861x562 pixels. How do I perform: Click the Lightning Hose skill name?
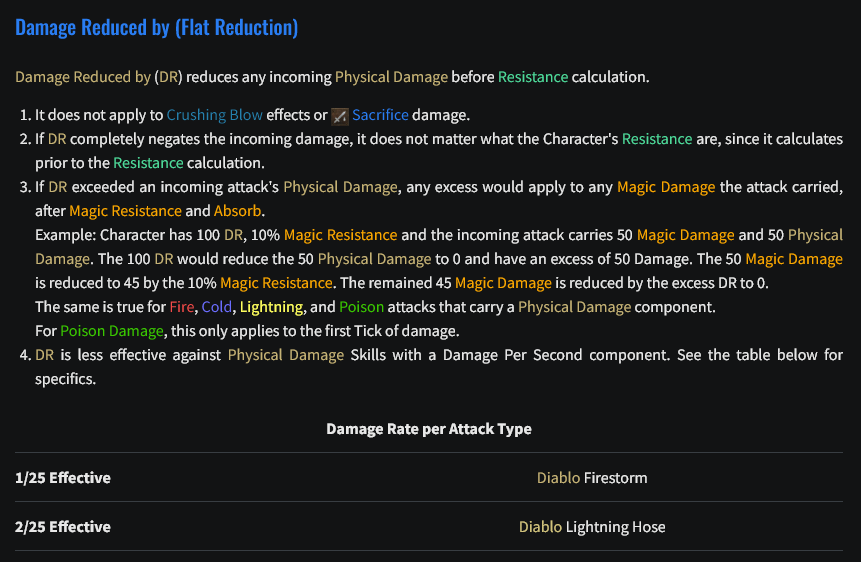point(616,527)
